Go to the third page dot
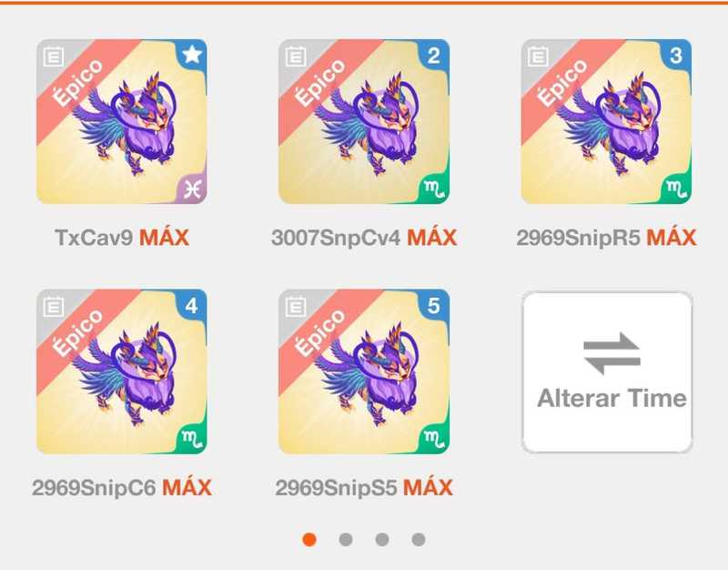The width and height of the screenshot is (728, 570). tap(382, 539)
